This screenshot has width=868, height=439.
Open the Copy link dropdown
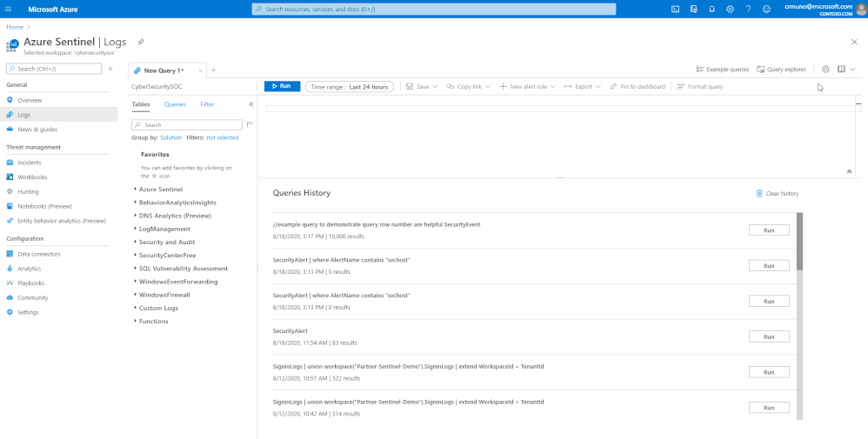pyautogui.click(x=468, y=87)
